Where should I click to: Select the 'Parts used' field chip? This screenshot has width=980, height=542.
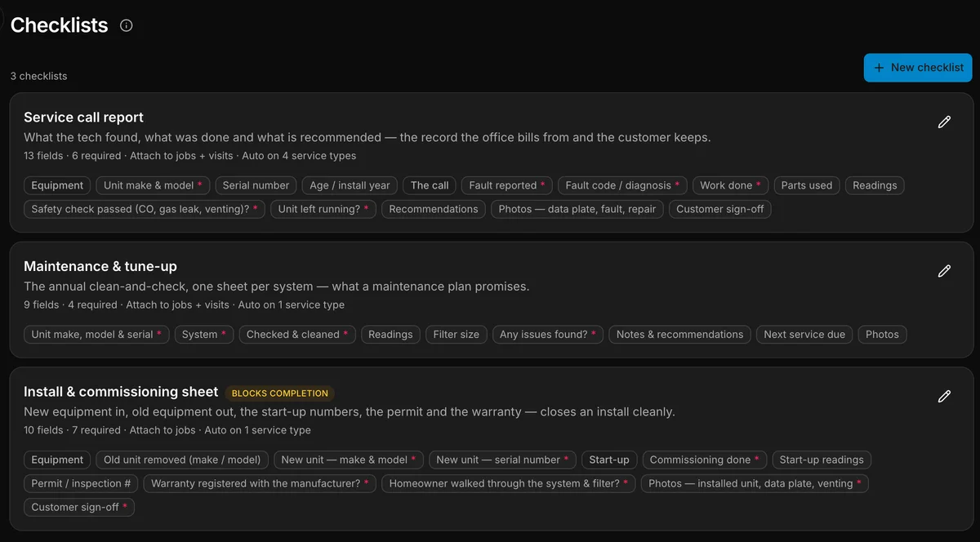pos(807,185)
